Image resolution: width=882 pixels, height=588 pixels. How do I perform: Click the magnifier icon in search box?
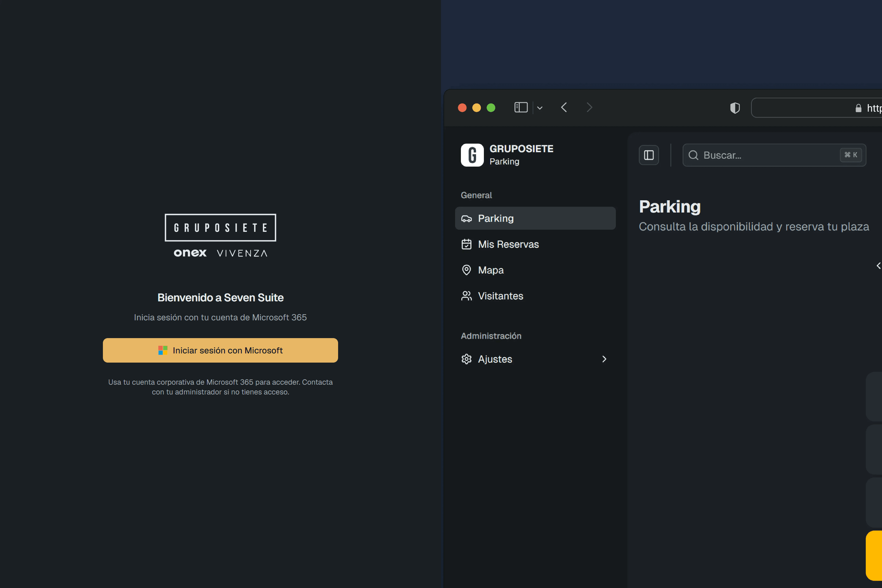(x=693, y=155)
